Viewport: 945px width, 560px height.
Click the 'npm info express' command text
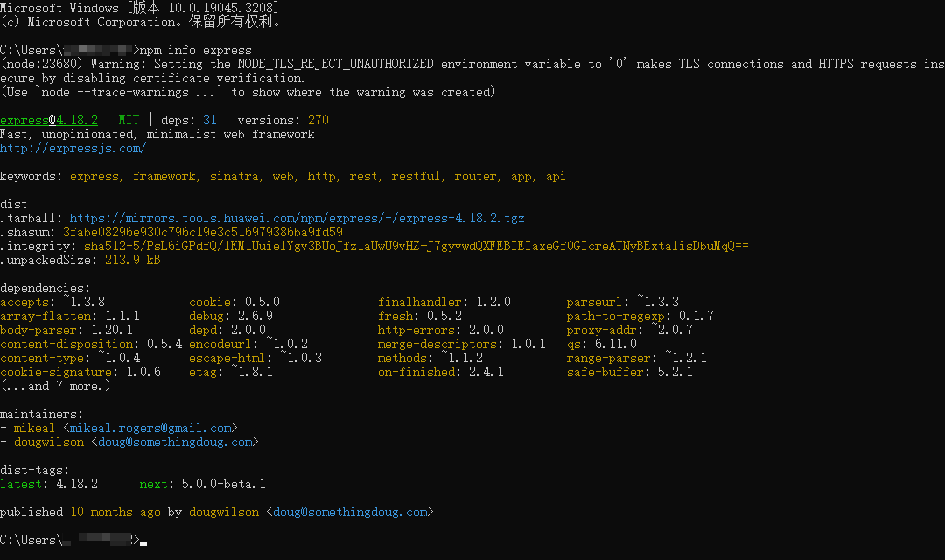[x=196, y=50]
